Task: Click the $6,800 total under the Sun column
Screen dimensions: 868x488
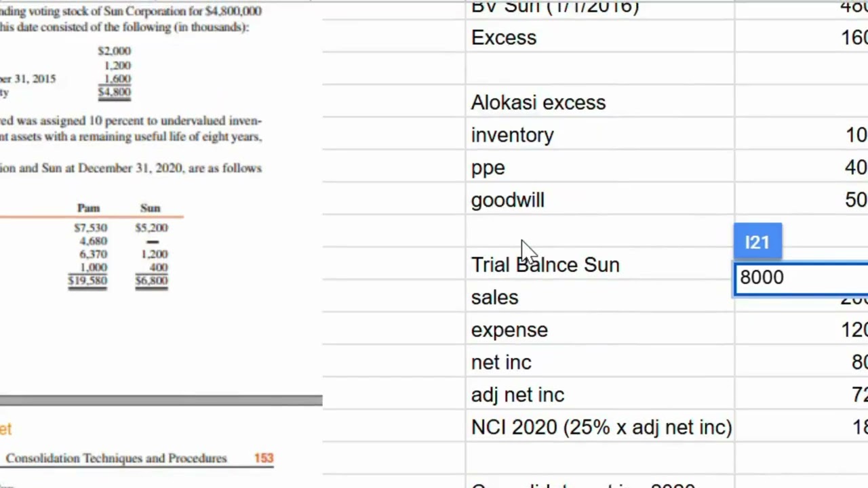Action: 151,281
